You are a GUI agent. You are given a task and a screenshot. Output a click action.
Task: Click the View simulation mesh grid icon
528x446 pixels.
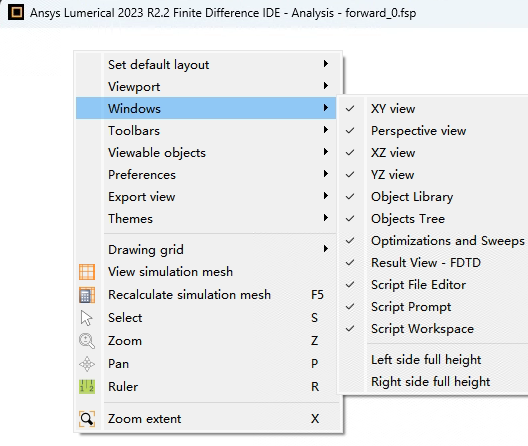(x=87, y=272)
